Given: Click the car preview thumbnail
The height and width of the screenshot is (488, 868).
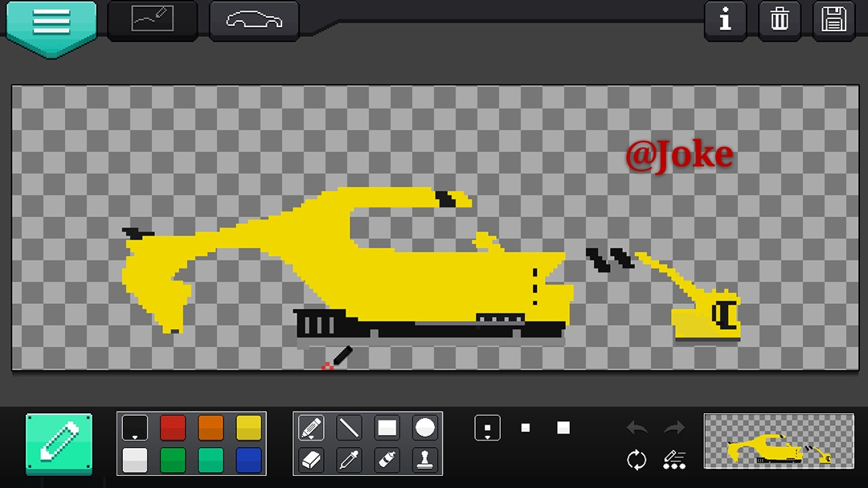Looking at the screenshot, I should tap(779, 441).
